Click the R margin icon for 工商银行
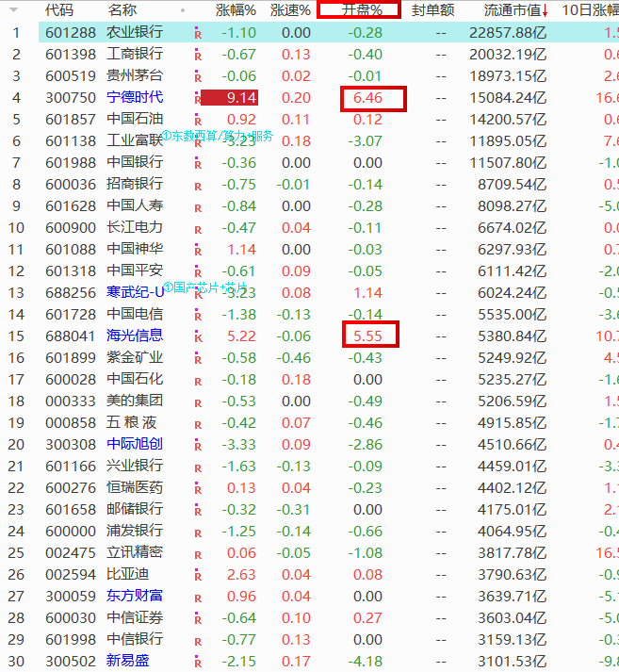This screenshot has width=619, height=672. coord(198,55)
